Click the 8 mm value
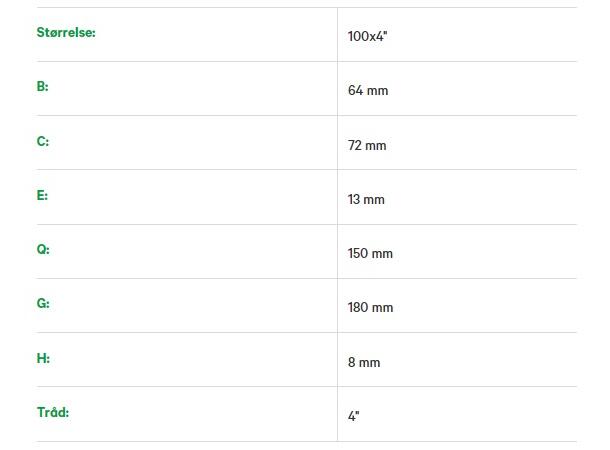Viewport: 610px width, 450px height. pos(364,362)
